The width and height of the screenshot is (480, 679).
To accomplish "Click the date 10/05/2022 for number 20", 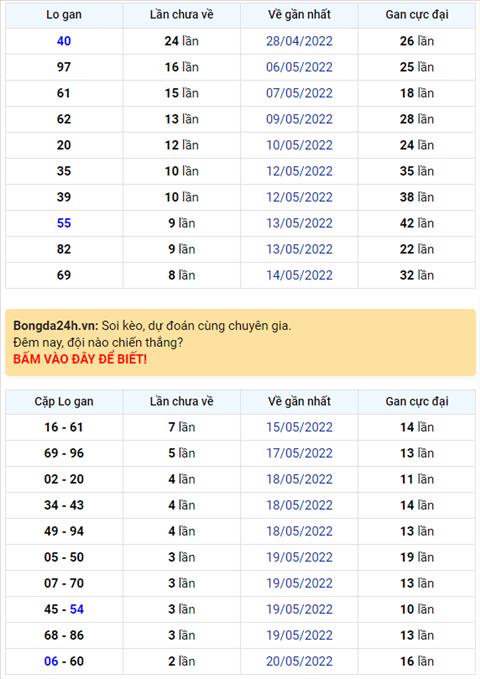I will (x=299, y=145).
